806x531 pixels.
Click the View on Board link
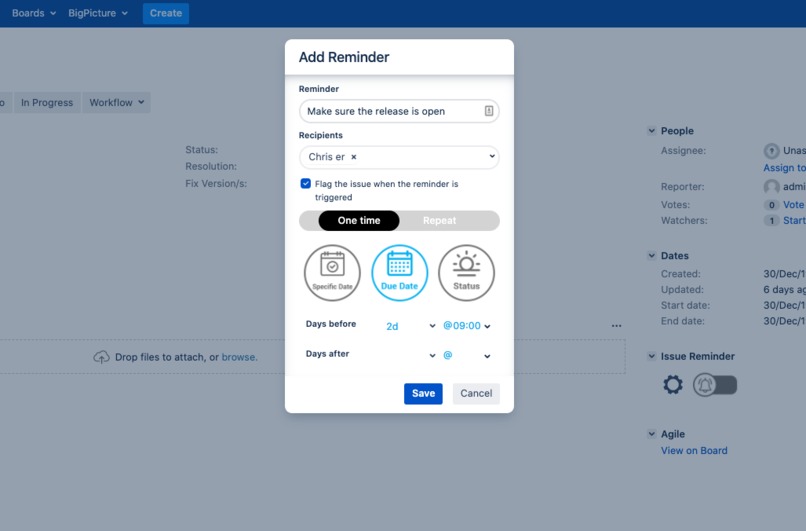tap(694, 451)
